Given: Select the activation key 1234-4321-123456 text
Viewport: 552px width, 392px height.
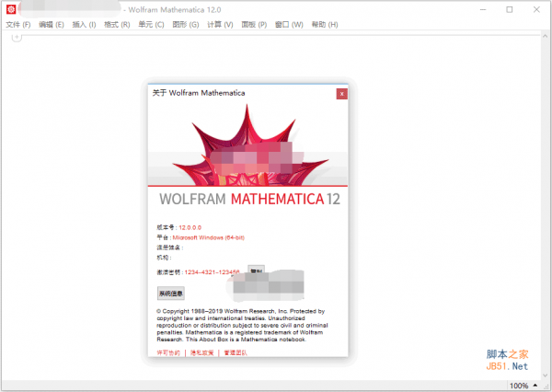Looking at the screenshot, I should [212, 271].
